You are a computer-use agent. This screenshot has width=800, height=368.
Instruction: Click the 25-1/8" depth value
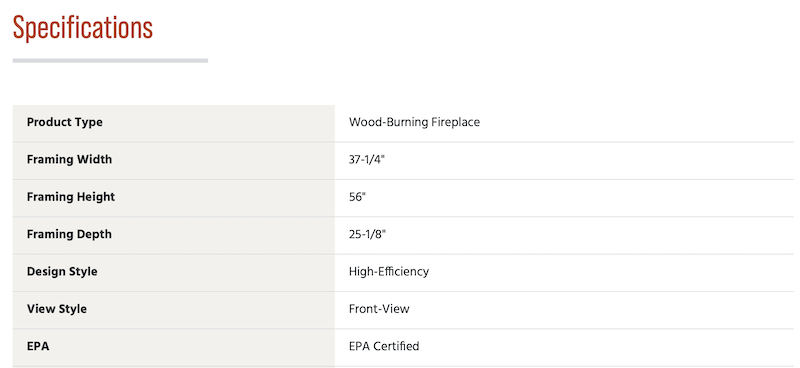click(x=367, y=234)
